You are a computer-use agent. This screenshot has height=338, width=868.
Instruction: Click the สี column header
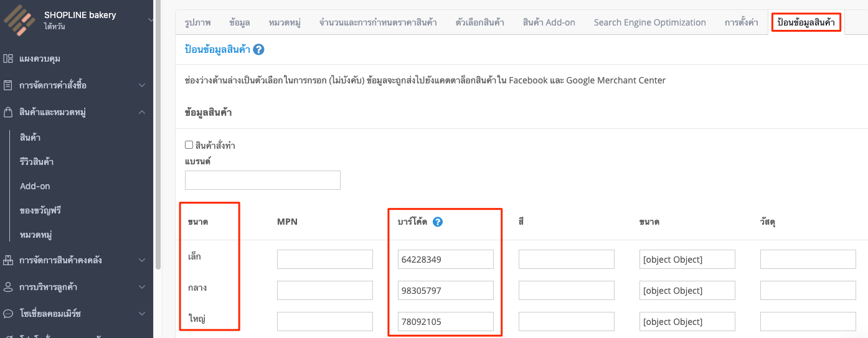(x=521, y=222)
